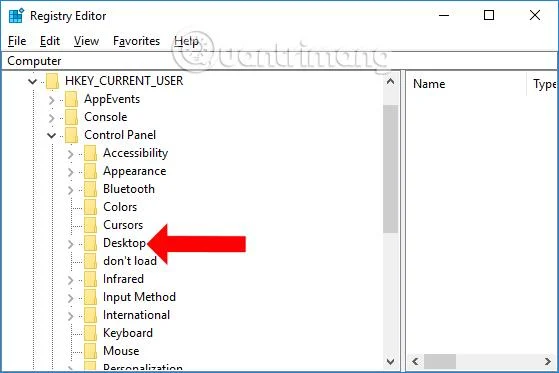Expand the Input Method key
The image size is (559, 373).
coord(71,298)
